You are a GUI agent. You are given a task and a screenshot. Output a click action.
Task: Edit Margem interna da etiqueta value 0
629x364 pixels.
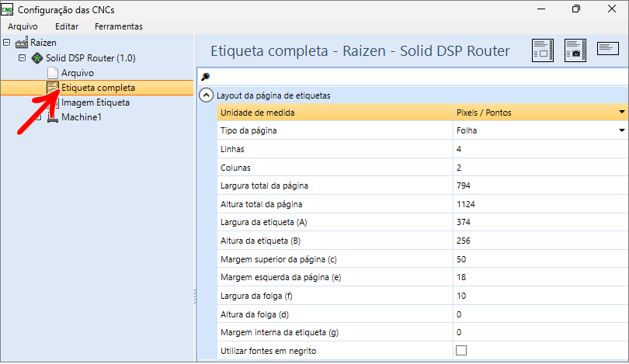point(540,332)
